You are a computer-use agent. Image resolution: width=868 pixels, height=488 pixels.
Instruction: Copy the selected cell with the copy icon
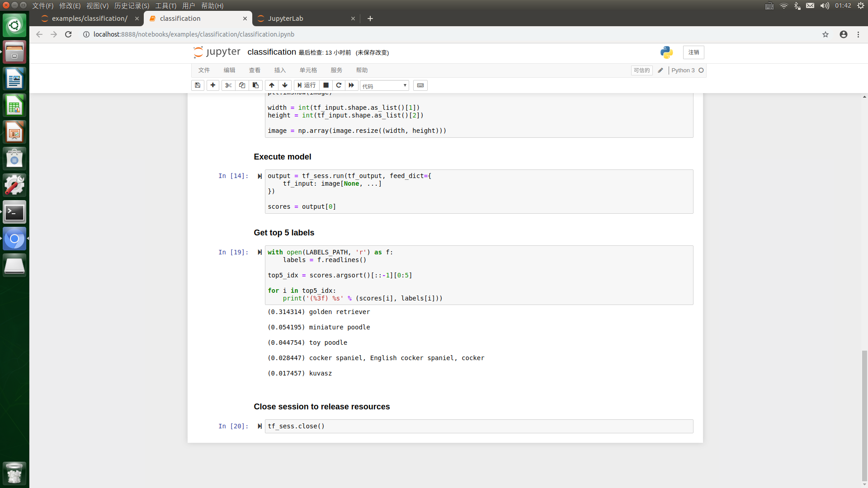pos(242,85)
